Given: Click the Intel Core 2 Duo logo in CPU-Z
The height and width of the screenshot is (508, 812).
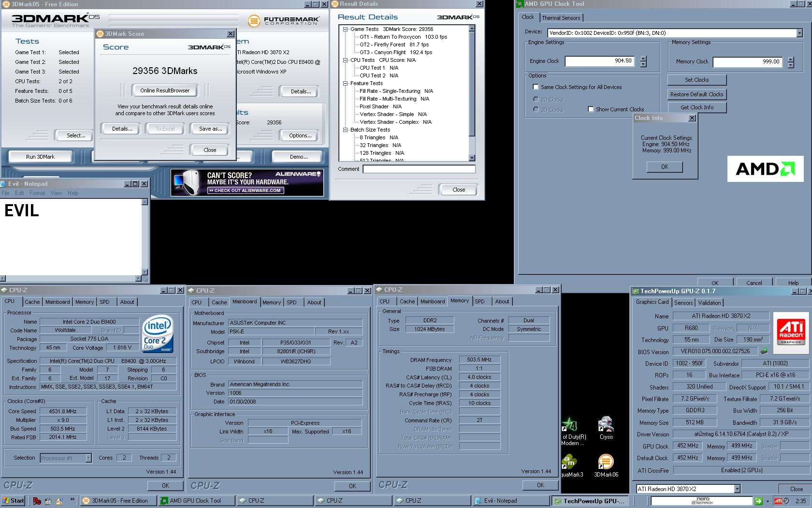Looking at the screenshot, I should 158,335.
